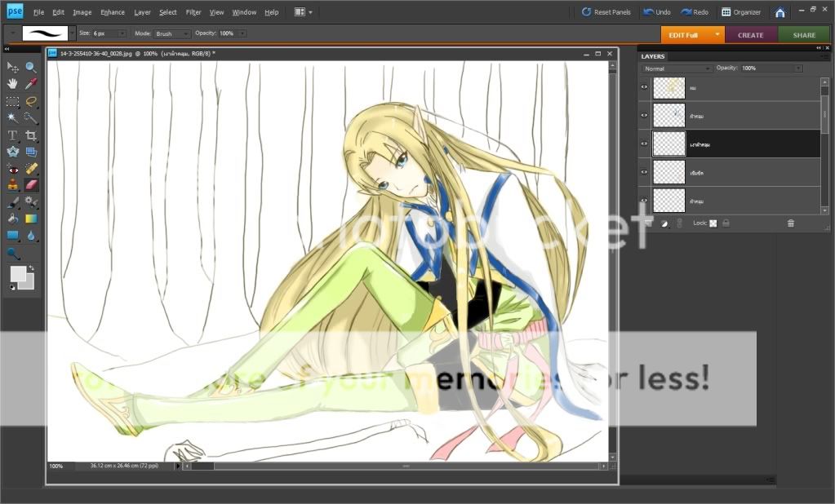Select the Eraser tool
The width and height of the screenshot is (835, 504).
(31, 185)
